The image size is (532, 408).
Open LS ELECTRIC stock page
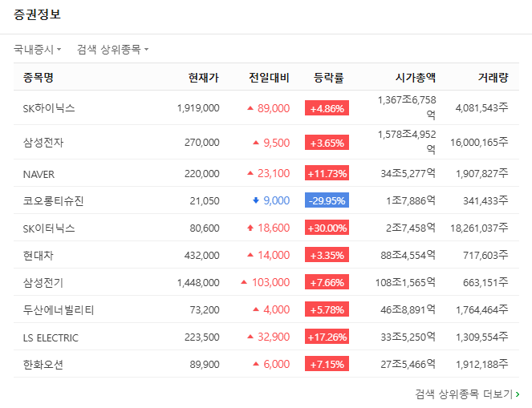(51, 337)
